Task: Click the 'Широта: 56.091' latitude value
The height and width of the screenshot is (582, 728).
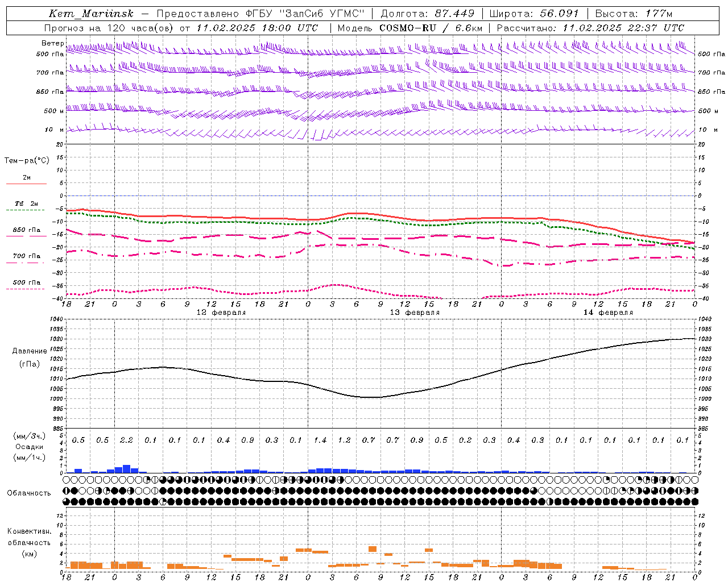Action: click(534, 14)
